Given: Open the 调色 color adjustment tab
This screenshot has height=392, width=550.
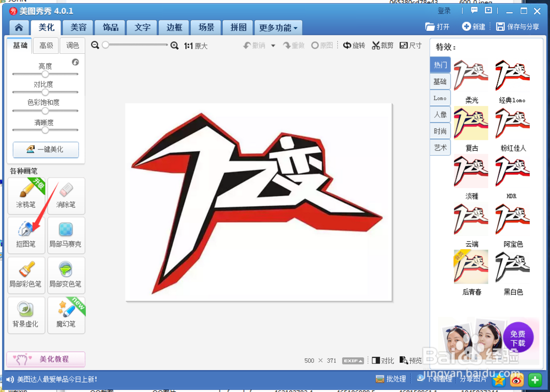Looking at the screenshot, I should click(x=72, y=46).
